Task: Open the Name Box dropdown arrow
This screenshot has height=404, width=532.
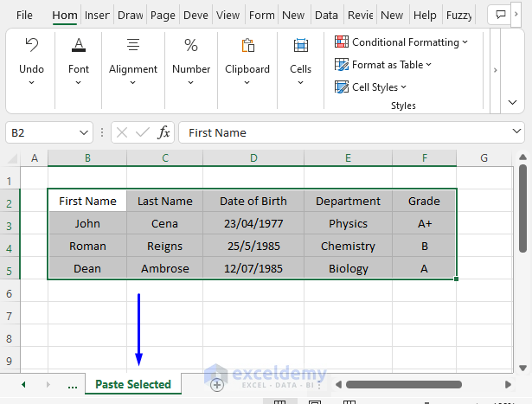Action: [x=84, y=132]
